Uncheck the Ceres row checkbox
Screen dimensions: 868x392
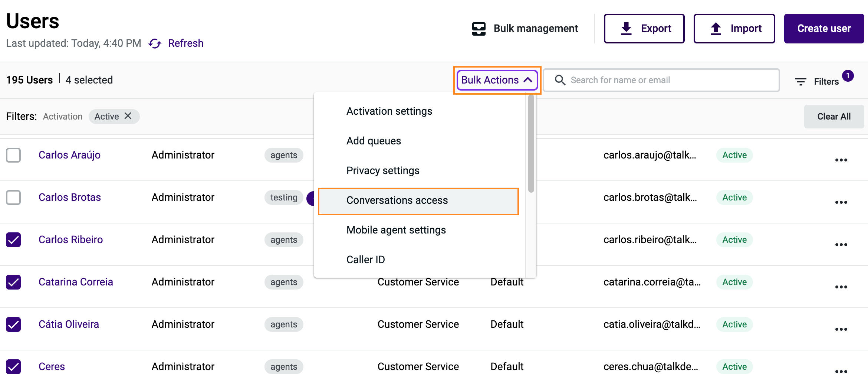coord(13,367)
